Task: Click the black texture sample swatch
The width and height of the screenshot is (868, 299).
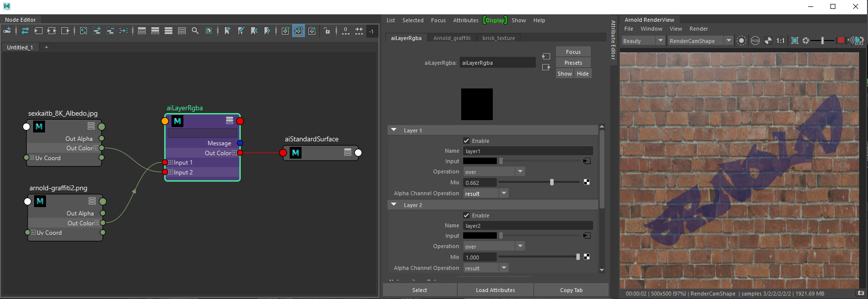Action: [x=477, y=104]
